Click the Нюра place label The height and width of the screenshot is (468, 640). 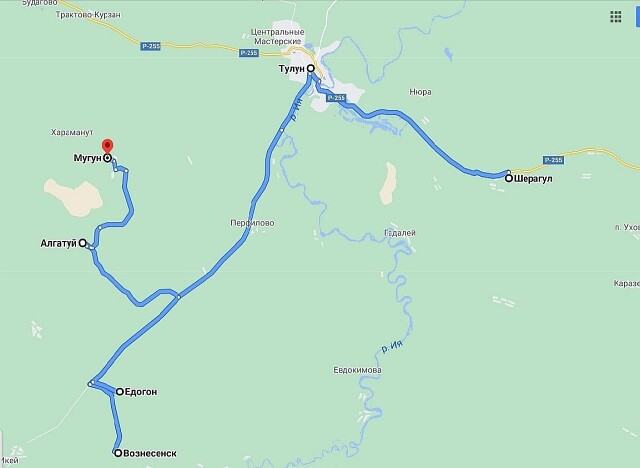[x=420, y=92]
